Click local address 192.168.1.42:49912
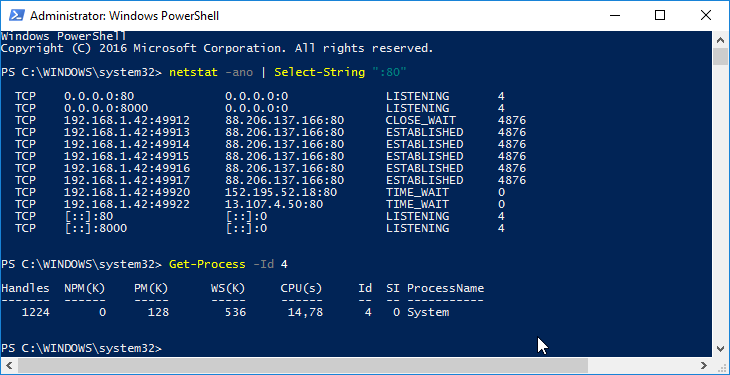 [127, 120]
